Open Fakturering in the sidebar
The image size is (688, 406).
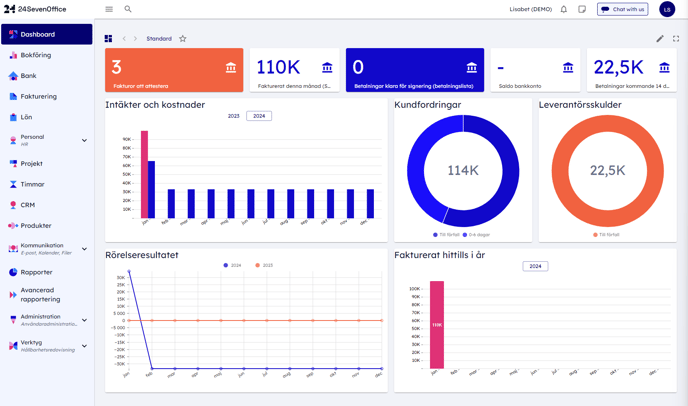click(x=38, y=96)
